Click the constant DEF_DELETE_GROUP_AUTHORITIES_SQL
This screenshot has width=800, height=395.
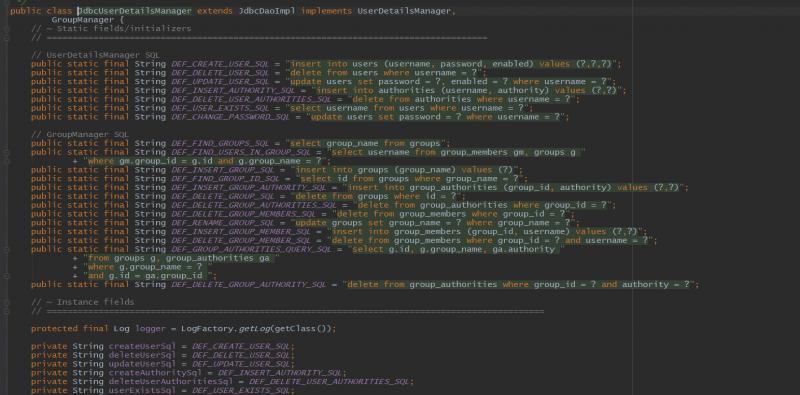254,205
